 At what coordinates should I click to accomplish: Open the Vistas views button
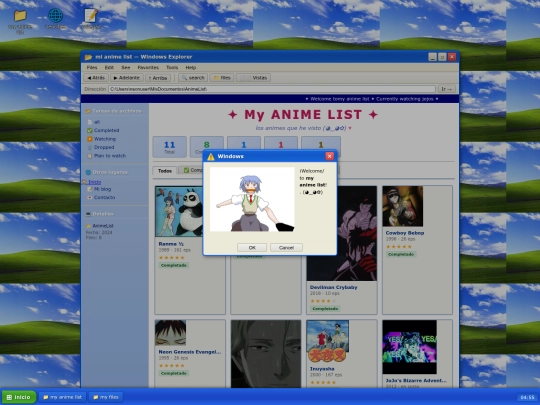253,78
